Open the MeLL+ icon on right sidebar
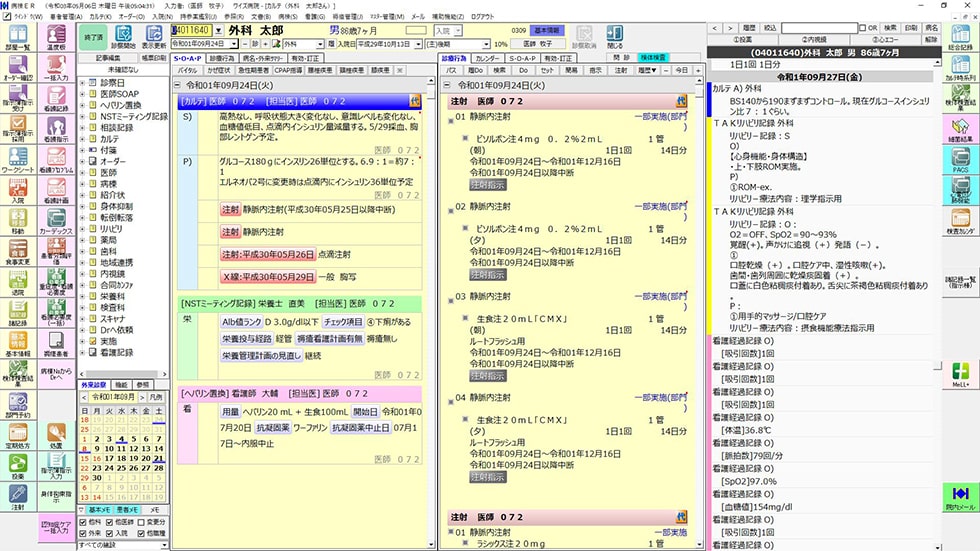 [960, 374]
